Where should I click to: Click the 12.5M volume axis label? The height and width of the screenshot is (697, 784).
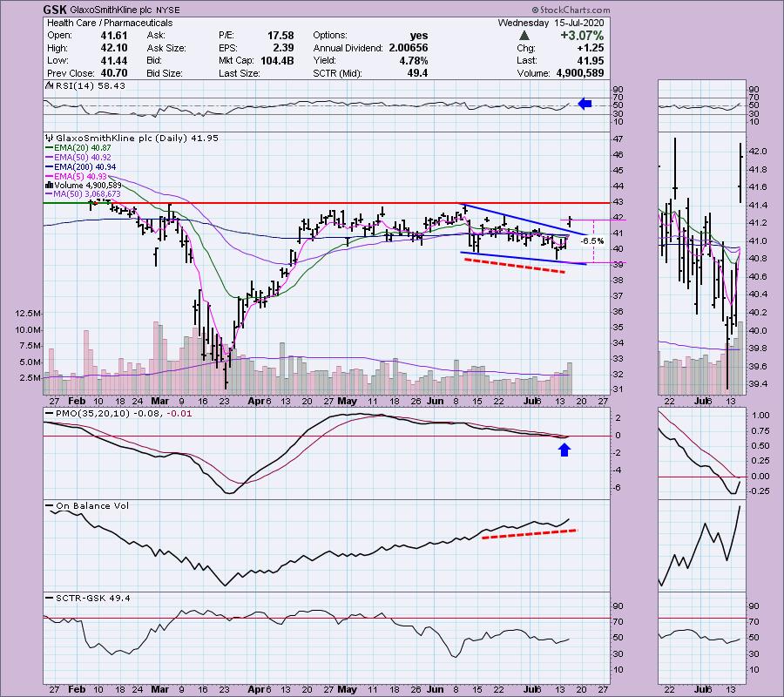(x=28, y=314)
